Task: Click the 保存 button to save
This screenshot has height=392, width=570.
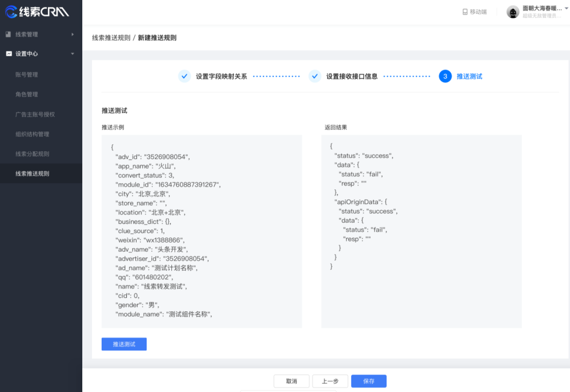Action: pyautogui.click(x=369, y=381)
